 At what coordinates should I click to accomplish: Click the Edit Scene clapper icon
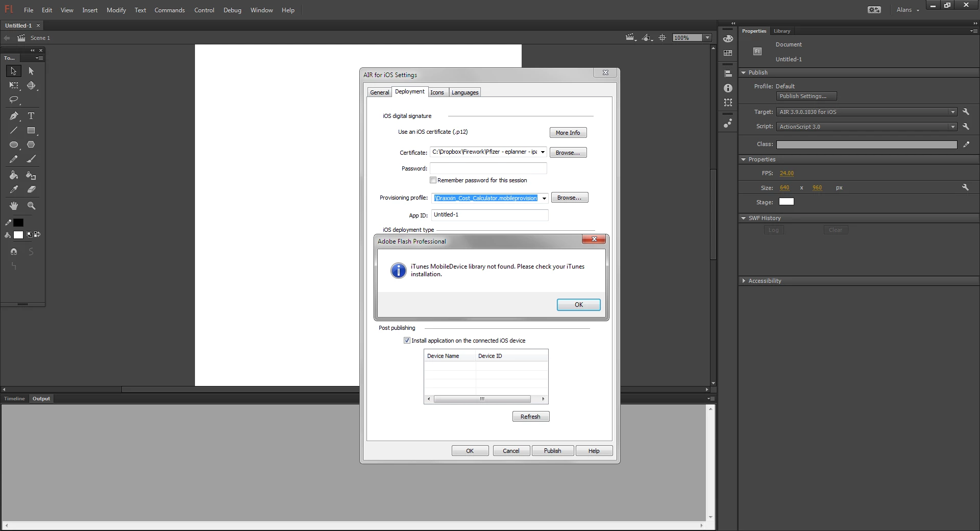631,38
